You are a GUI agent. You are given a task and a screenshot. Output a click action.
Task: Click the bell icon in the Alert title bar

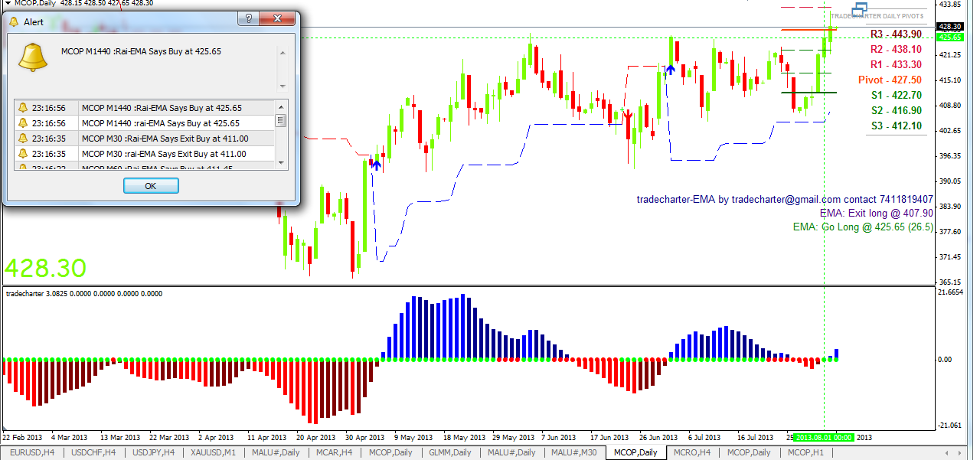[14, 21]
